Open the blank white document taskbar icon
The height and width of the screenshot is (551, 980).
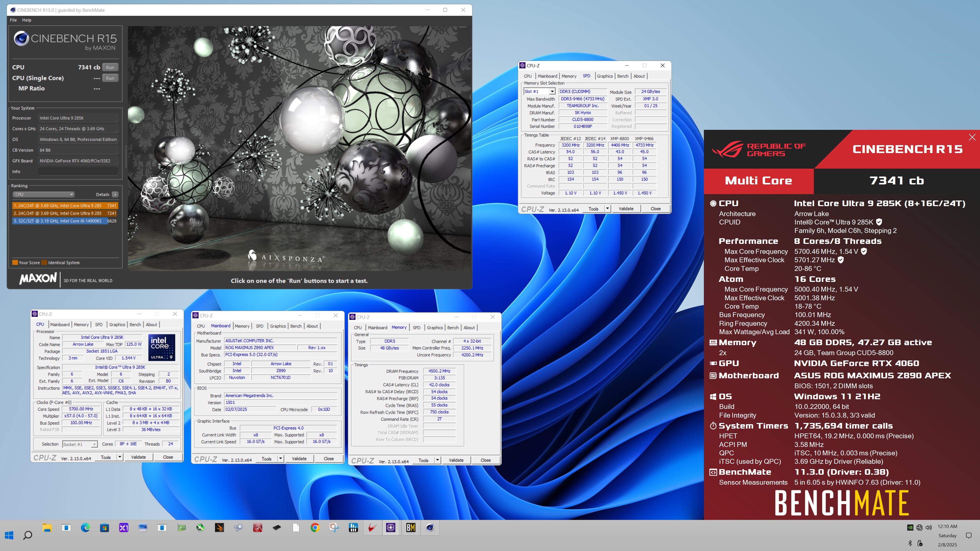coord(296,528)
